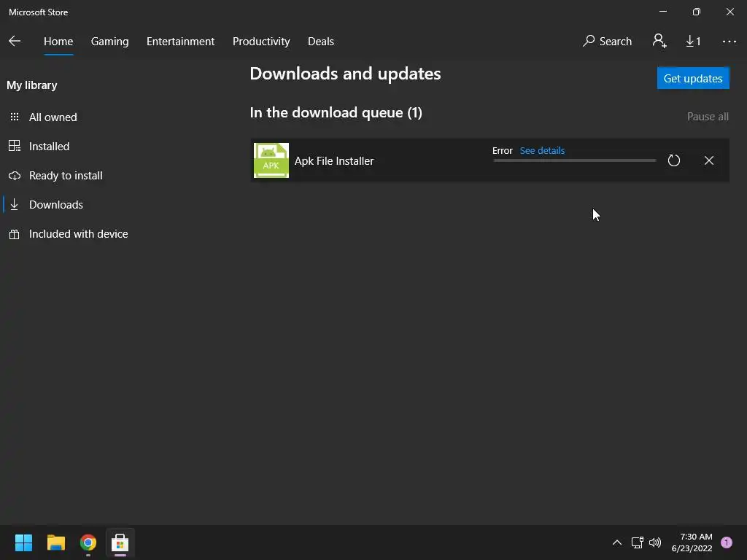The height and width of the screenshot is (560, 747).
Task: Click the Ready to install cloud icon
Action: click(x=15, y=176)
